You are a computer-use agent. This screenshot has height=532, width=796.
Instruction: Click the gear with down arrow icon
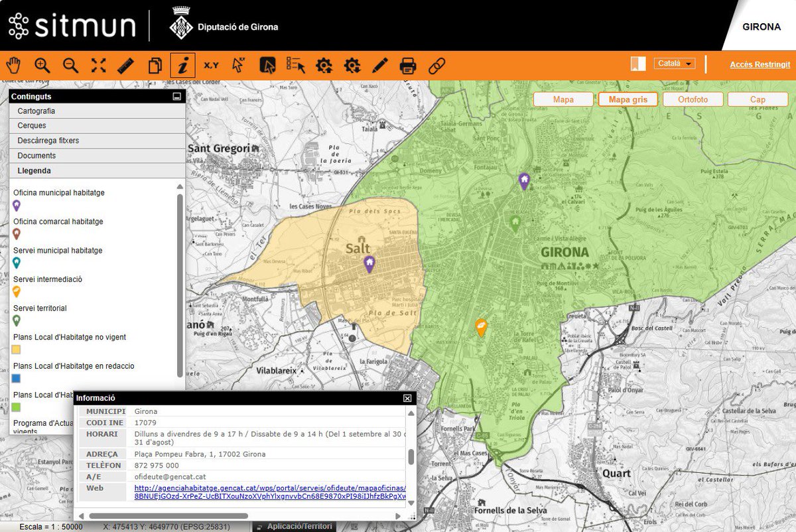(352, 65)
